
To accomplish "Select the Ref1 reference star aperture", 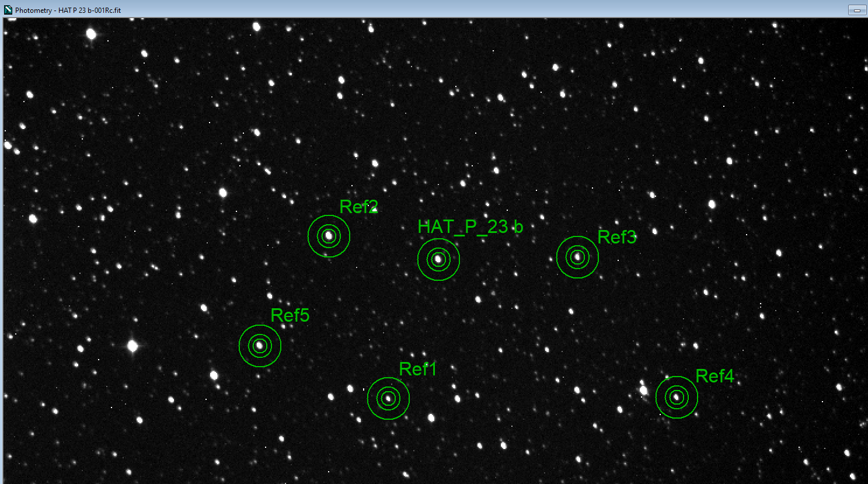I will tap(388, 398).
